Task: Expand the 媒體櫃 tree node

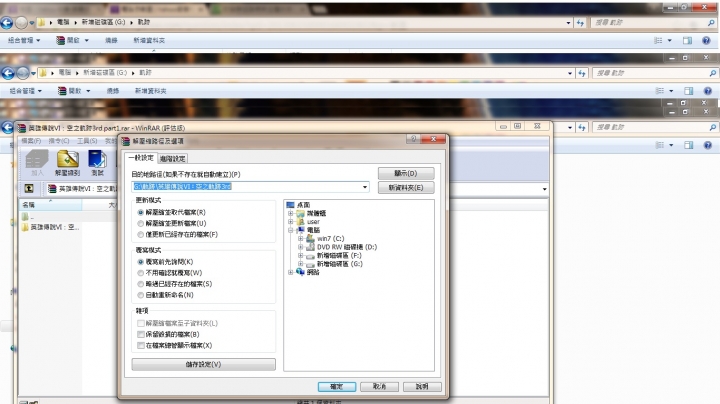Action: [x=290, y=213]
